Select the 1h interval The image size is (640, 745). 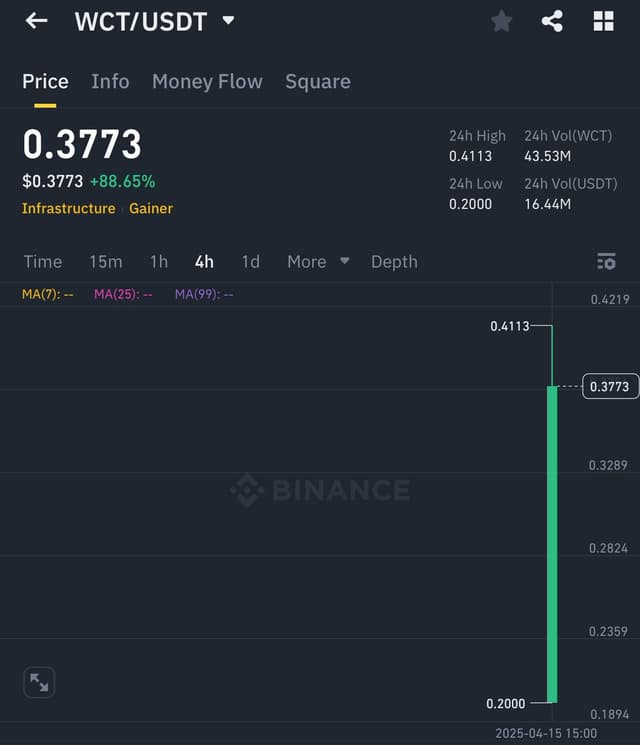click(159, 262)
